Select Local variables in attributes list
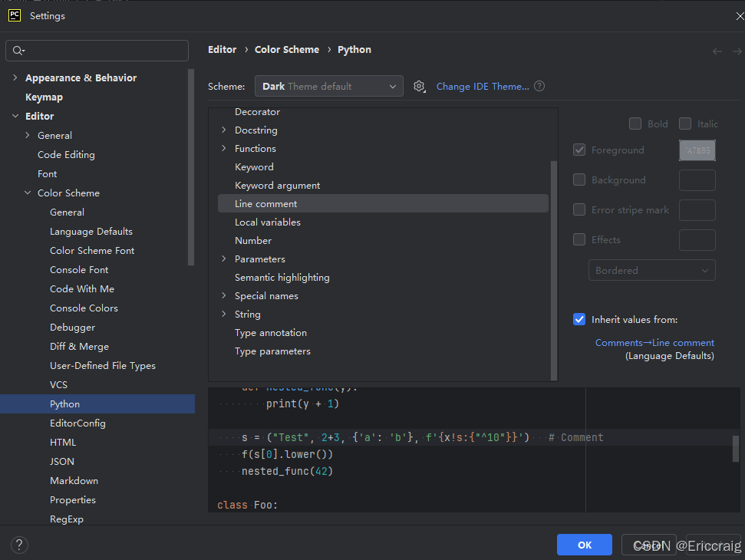 click(268, 222)
